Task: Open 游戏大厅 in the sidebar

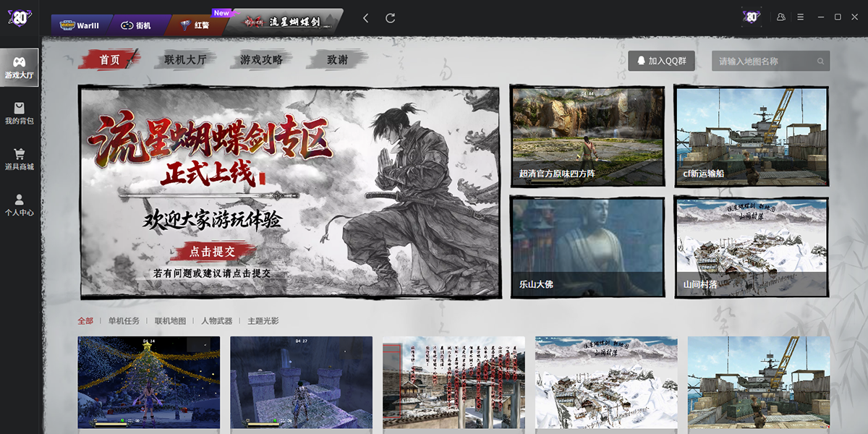Action: tap(20, 67)
